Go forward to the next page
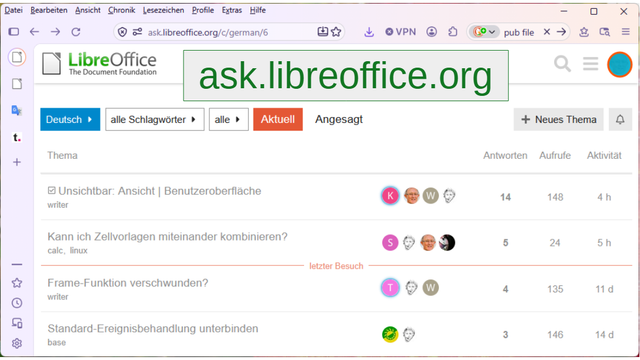This screenshot has height=360, width=640. click(x=55, y=32)
